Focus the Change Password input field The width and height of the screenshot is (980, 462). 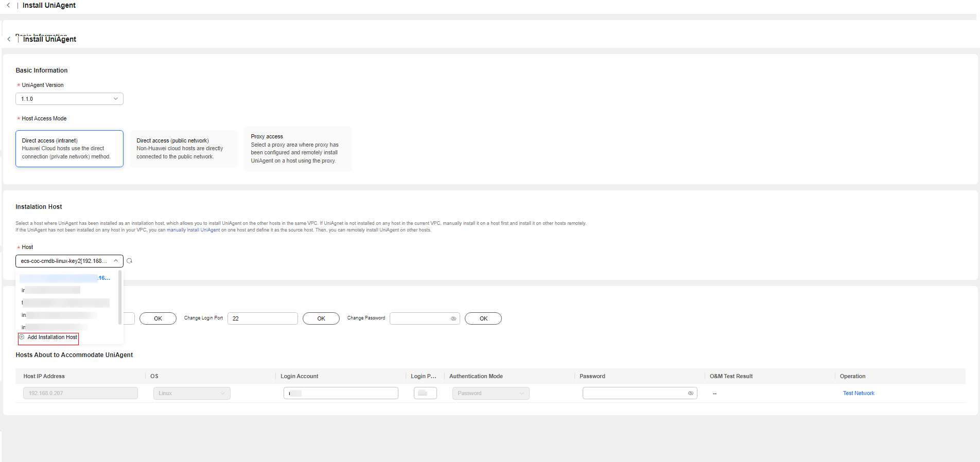(x=425, y=318)
